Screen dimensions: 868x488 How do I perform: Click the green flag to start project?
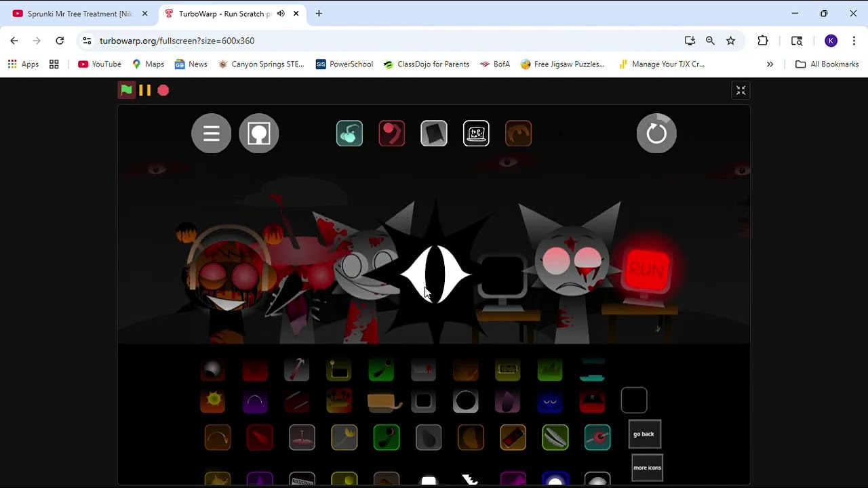[126, 90]
